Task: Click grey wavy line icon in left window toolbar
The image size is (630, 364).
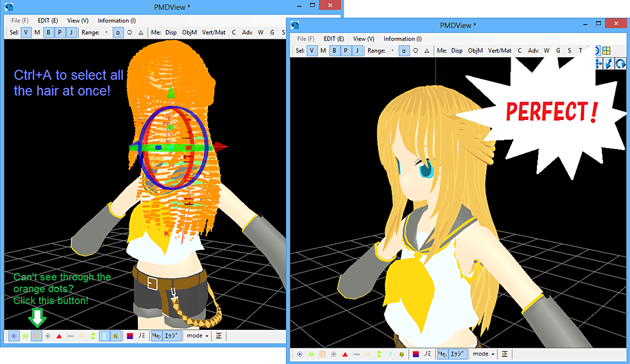Action: [70, 336]
